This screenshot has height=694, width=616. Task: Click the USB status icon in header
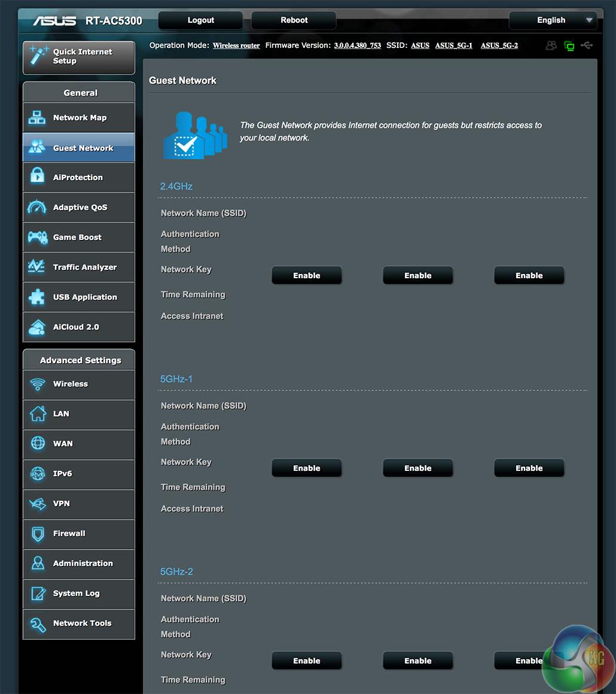[x=587, y=45]
